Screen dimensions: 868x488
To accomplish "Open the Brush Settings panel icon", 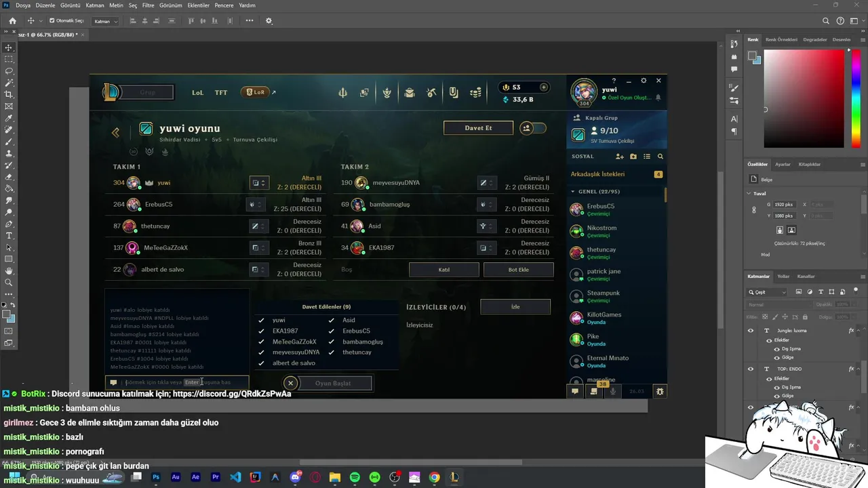I will pyautogui.click(x=734, y=88).
